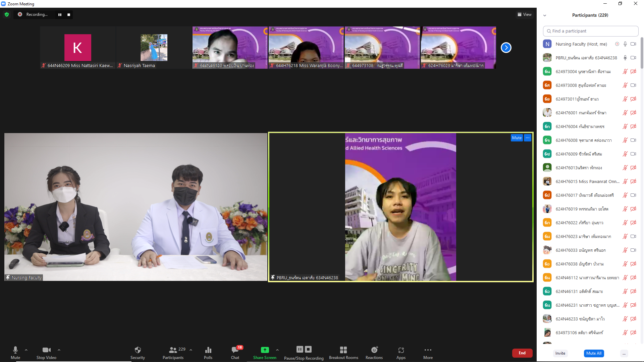Click the Invite button
Image resolution: width=644 pixels, height=362 pixels.
pos(560,353)
